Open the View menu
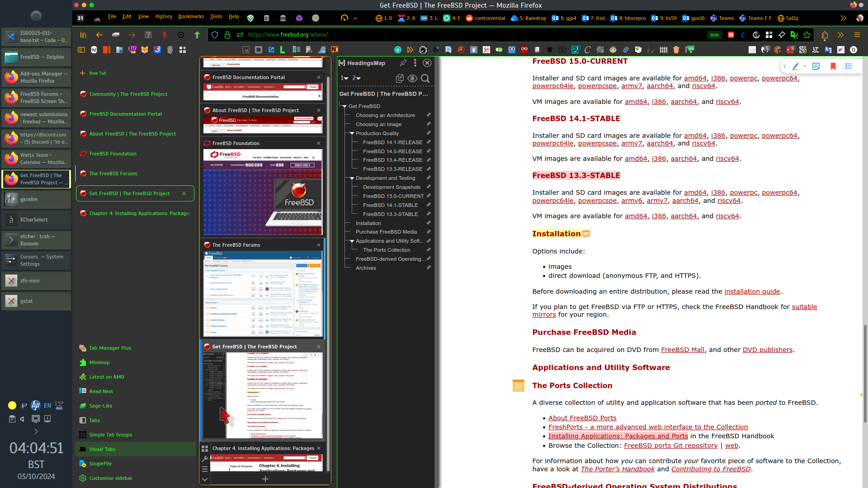The height and width of the screenshot is (488, 868). (143, 17)
